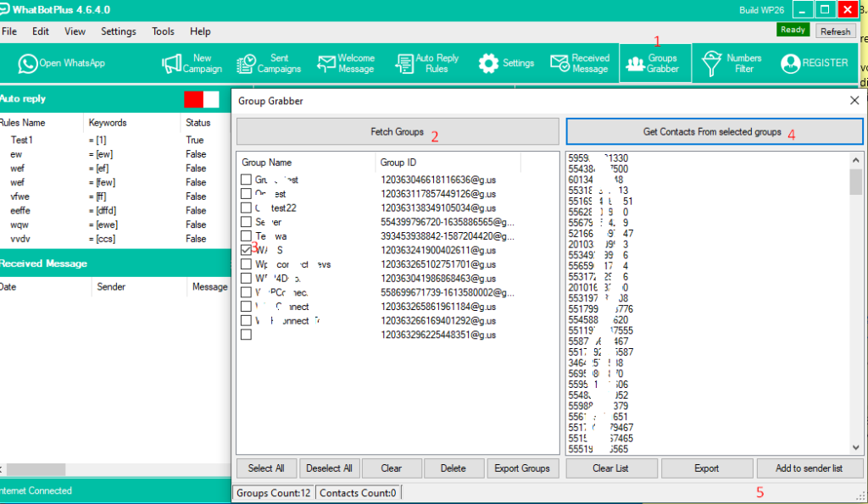Click the REGISTER user icon
Screen dimensions: 868x504
[791, 64]
